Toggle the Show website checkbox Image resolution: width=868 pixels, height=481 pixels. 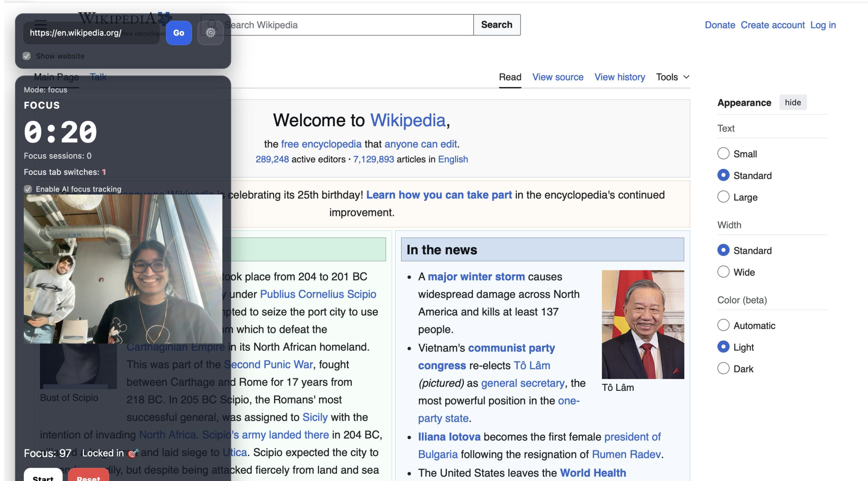click(27, 56)
